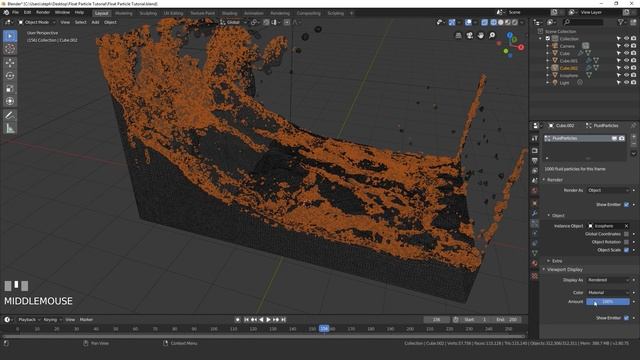Collapse the Viewport Display panel
640x360 pixels.
point(565,269)
